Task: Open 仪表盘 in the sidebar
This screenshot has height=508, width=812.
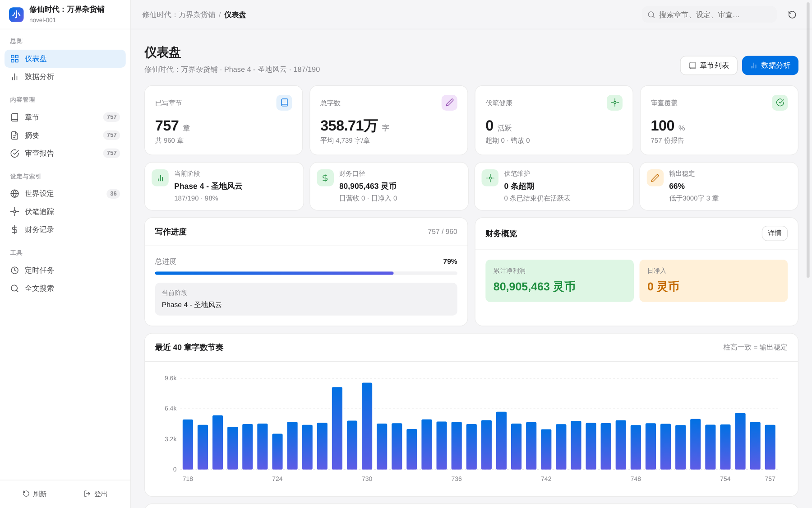Action: click(x=65, y=59)
